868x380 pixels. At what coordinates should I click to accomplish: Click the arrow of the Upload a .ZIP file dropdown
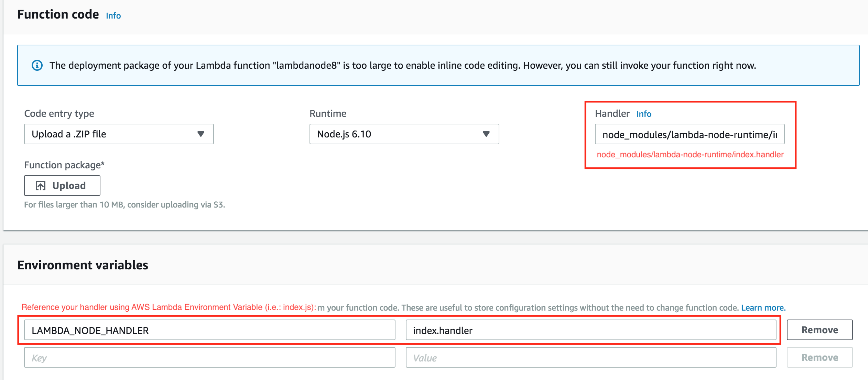pos(201,134)
